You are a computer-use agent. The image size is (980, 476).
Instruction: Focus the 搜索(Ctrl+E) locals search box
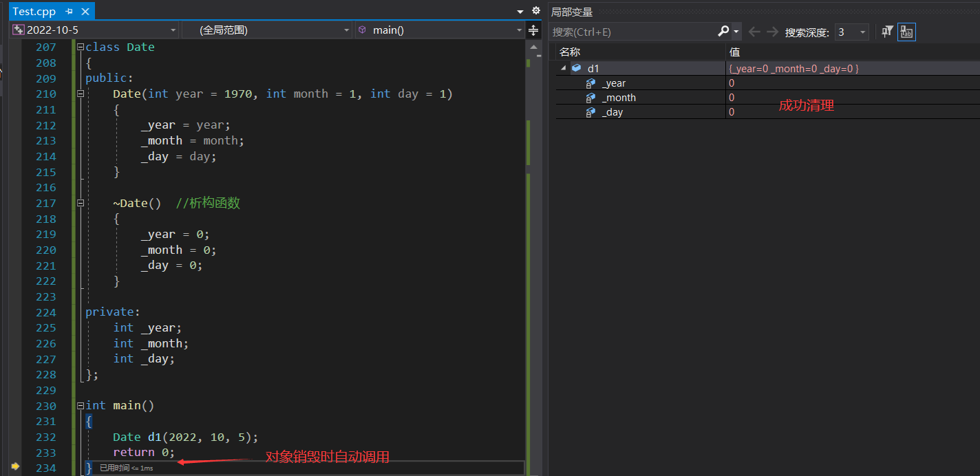point(632,32)
